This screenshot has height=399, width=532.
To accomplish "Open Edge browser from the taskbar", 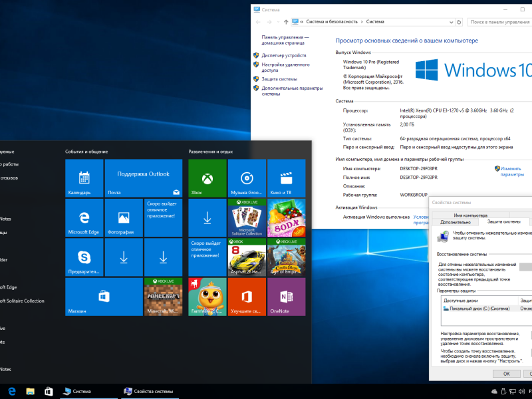I will click(x=12, y=391).
